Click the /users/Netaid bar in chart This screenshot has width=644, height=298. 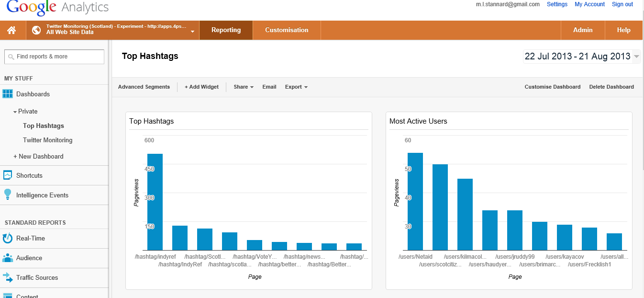pos(415,201)
